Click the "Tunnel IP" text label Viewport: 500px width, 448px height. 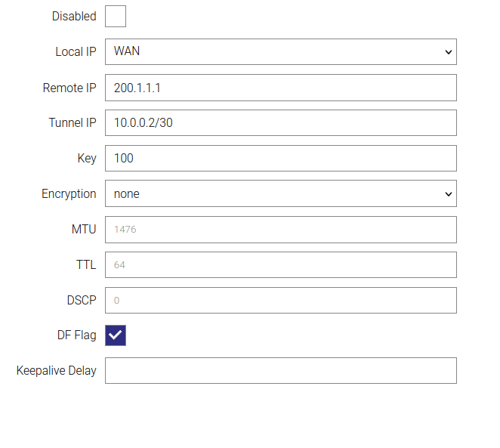(x=73, y=123)
